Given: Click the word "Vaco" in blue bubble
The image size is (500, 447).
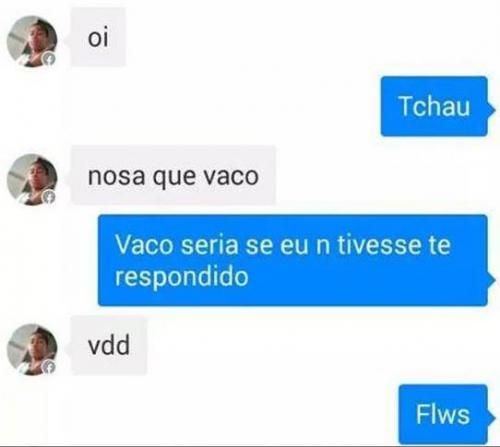Looking at the screenshot, I should 144,245.
